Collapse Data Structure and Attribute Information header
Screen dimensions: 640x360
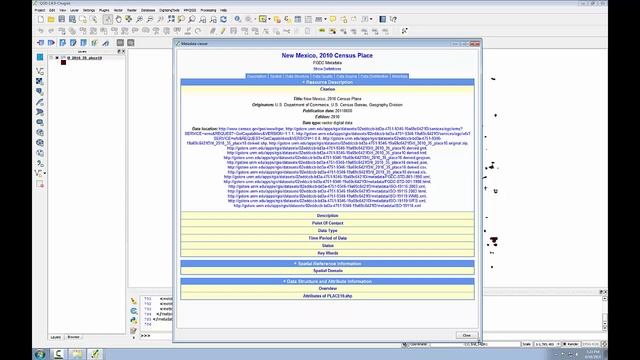327,282
